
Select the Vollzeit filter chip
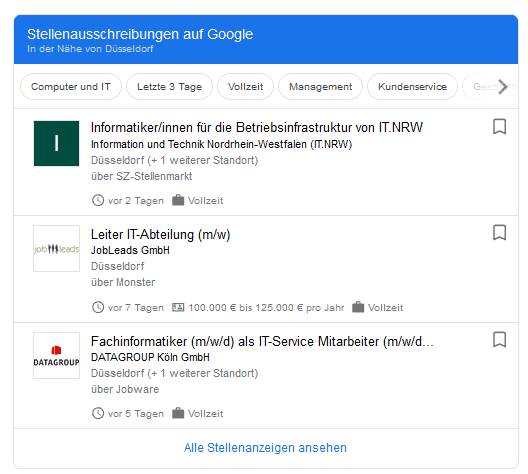[245, 87]
